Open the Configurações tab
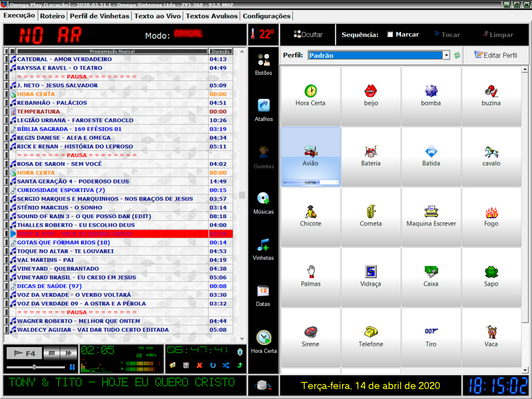The image size is (532, 399). (267, 16)
